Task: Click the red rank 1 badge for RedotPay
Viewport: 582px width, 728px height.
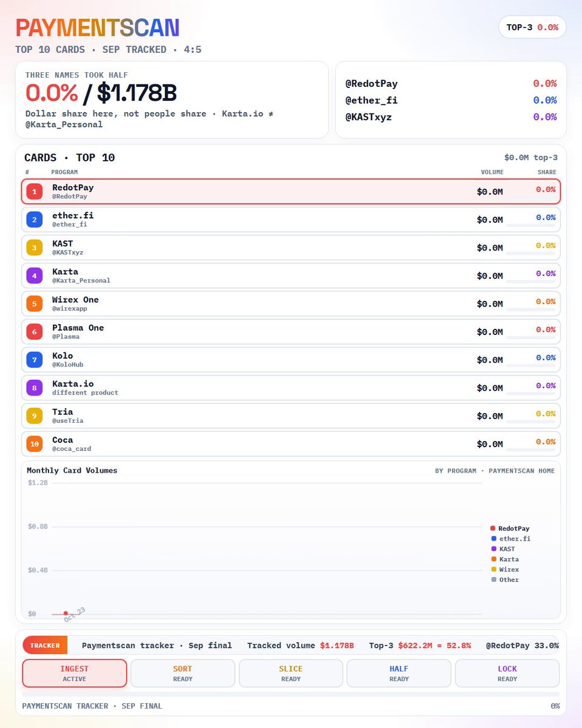Action: click(x=35, y=192)
